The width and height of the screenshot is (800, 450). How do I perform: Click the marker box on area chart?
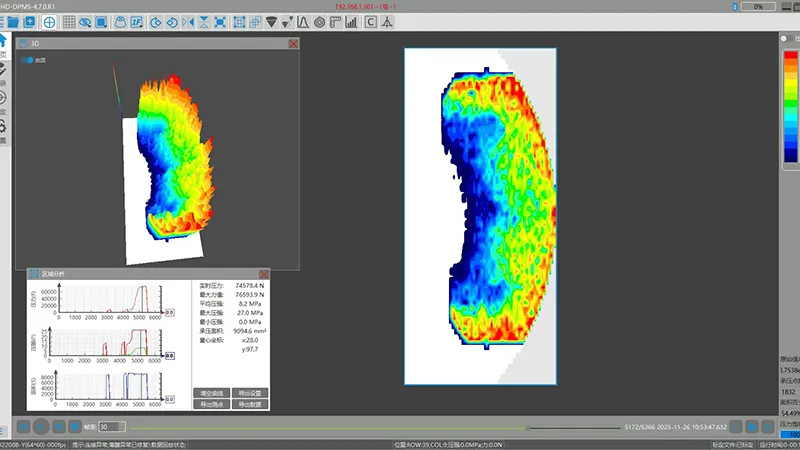point(169,399)
